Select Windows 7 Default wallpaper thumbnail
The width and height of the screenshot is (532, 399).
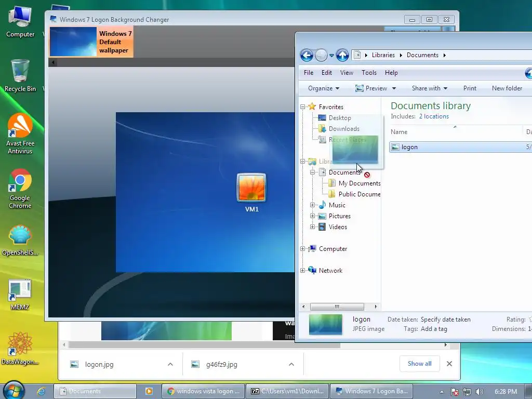(x=91, y=42)
